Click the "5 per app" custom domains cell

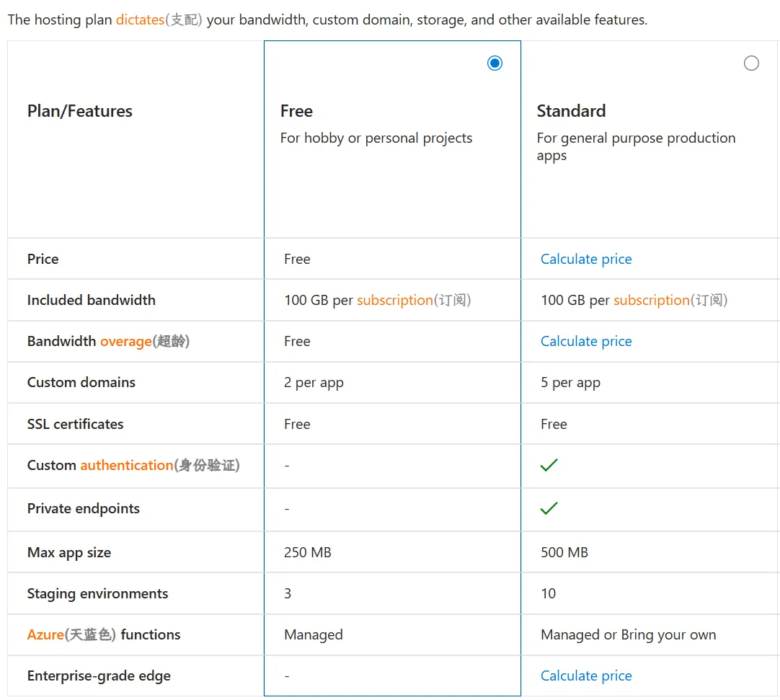(x=570, y=383)
